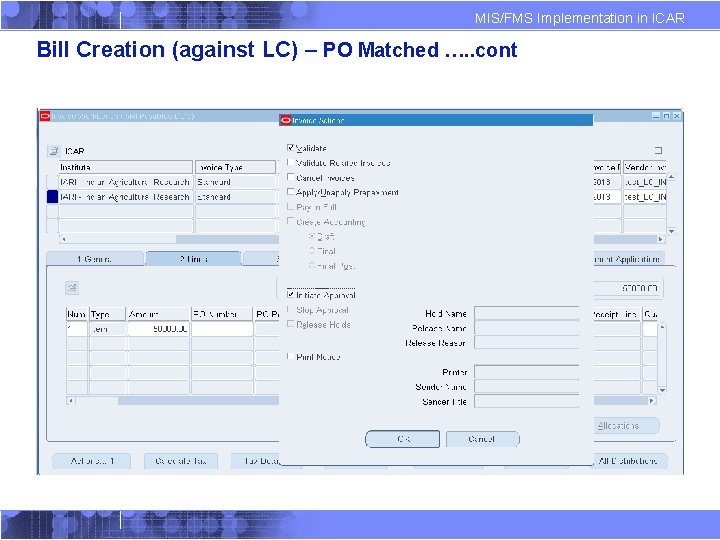Select the Final radio button
This screenshot has width=720, height=540.
(312, 251)
